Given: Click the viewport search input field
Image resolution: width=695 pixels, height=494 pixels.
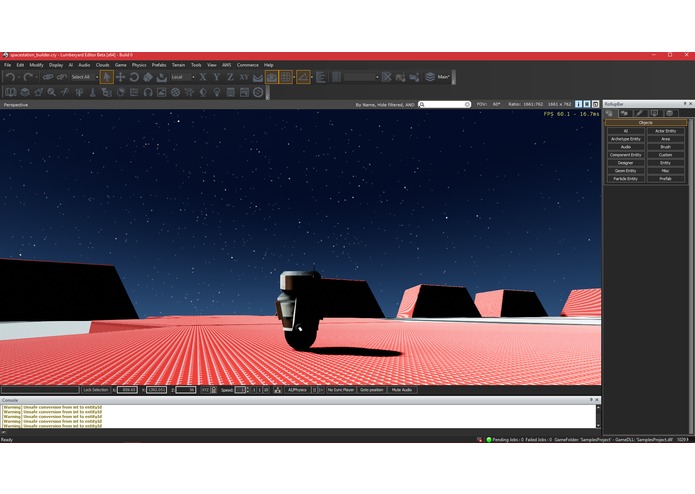Looking at the screenshot, I should (445, 105).
